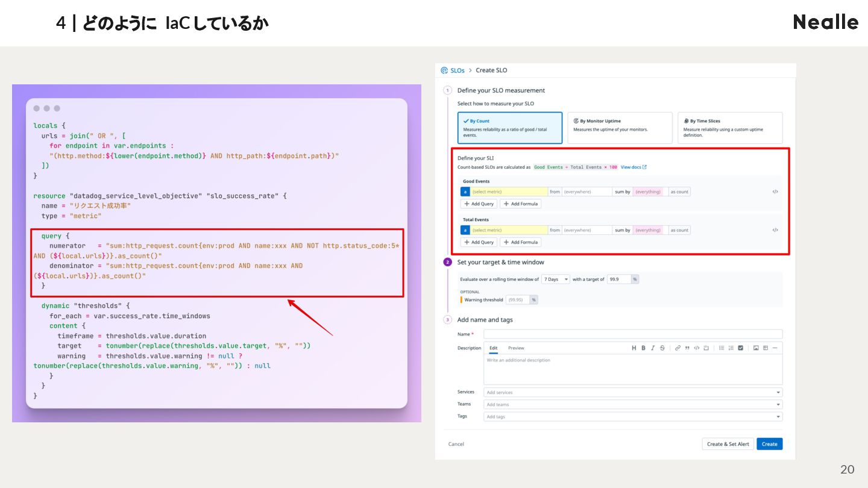Click the By Monitor Uptime icon
The image size is (868, 488).
pos(576,121)
